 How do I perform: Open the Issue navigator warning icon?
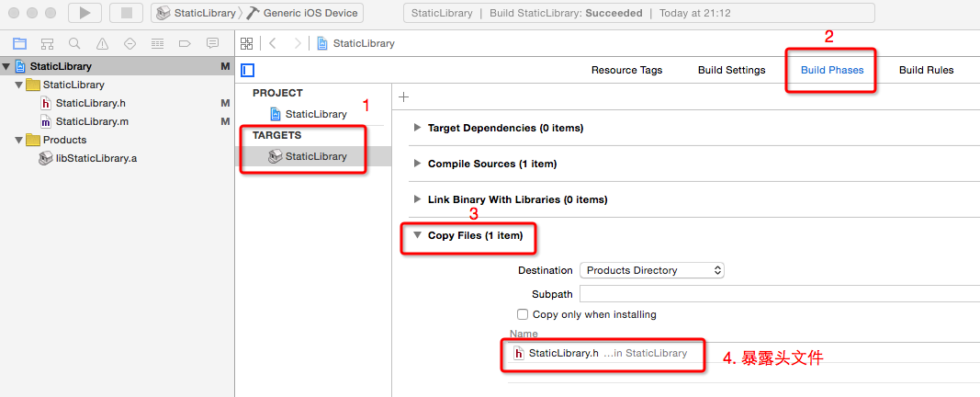(102, 43)
